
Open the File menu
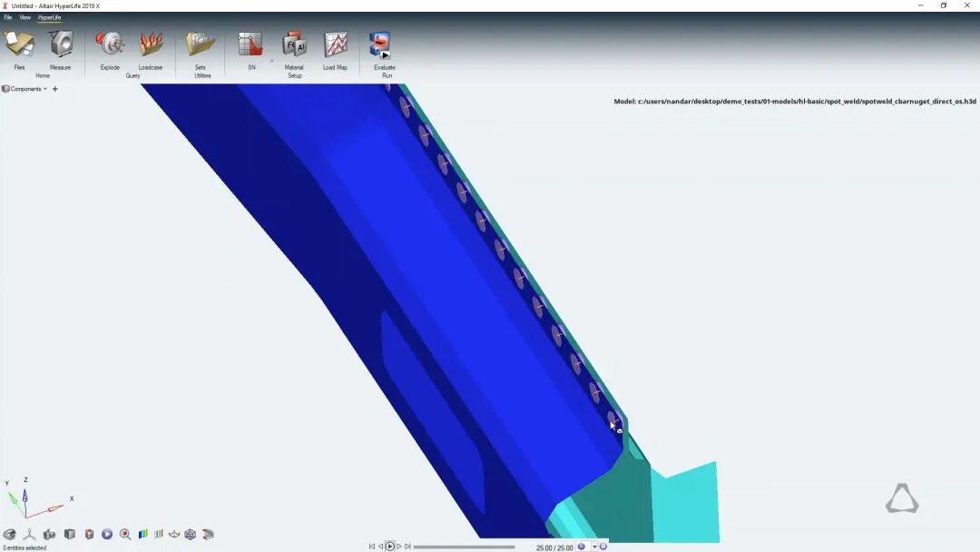tap(8, 17)
